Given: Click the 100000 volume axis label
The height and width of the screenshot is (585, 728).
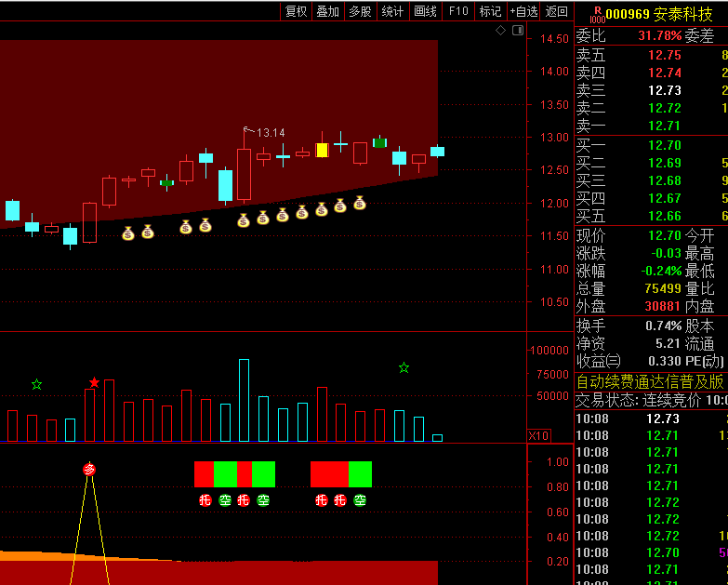Looking at the screenshot, I should pos(549,351).
